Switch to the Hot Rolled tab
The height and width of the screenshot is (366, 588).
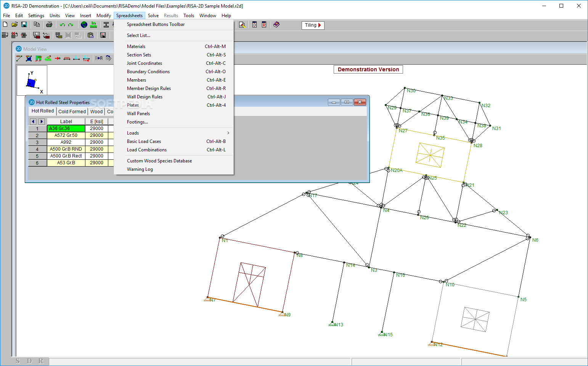[43, 111]
